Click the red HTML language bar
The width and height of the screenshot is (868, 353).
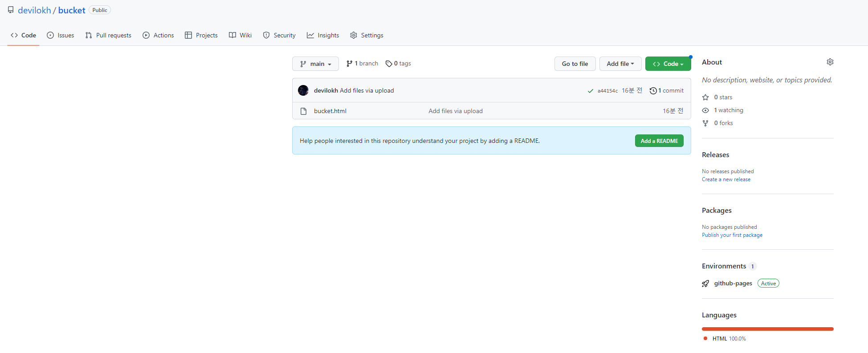[768, 329]
